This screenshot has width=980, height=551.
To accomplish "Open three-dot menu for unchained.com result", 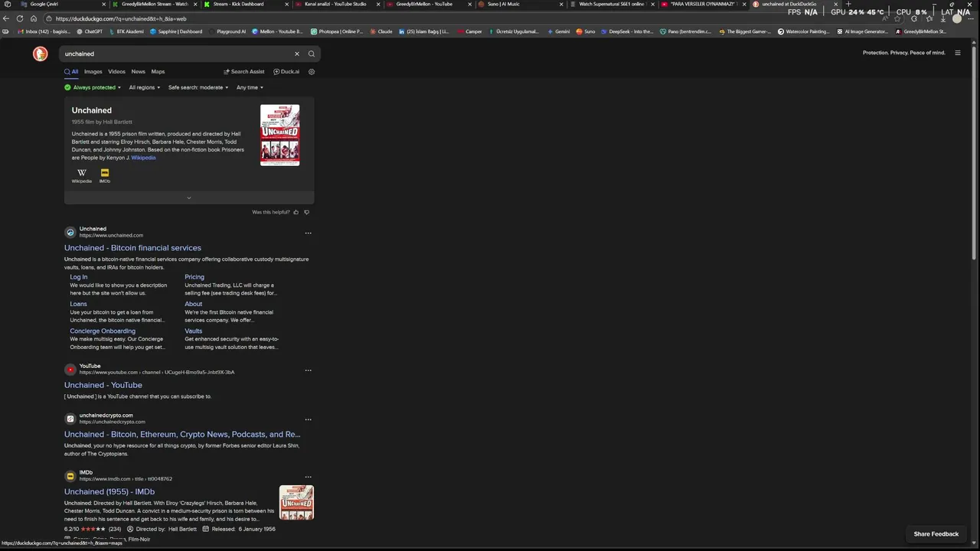I will (308, 233).
